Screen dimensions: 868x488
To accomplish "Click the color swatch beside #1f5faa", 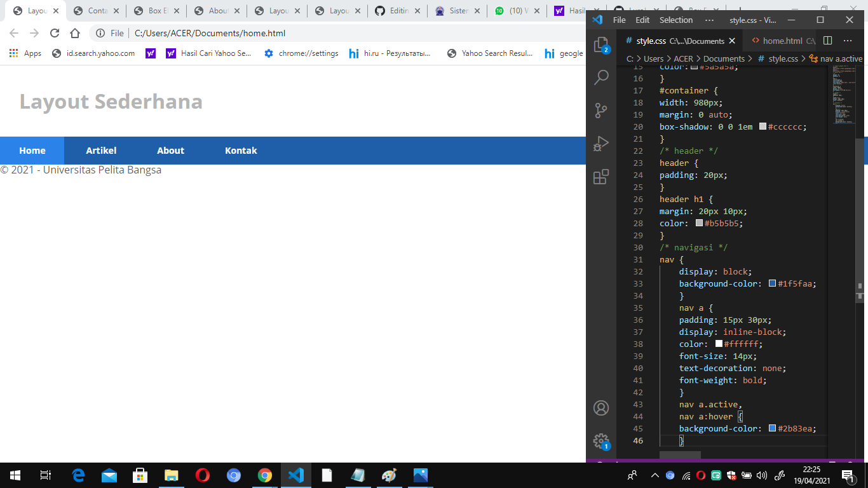I will pyautogui.click(x=771, y=283).
